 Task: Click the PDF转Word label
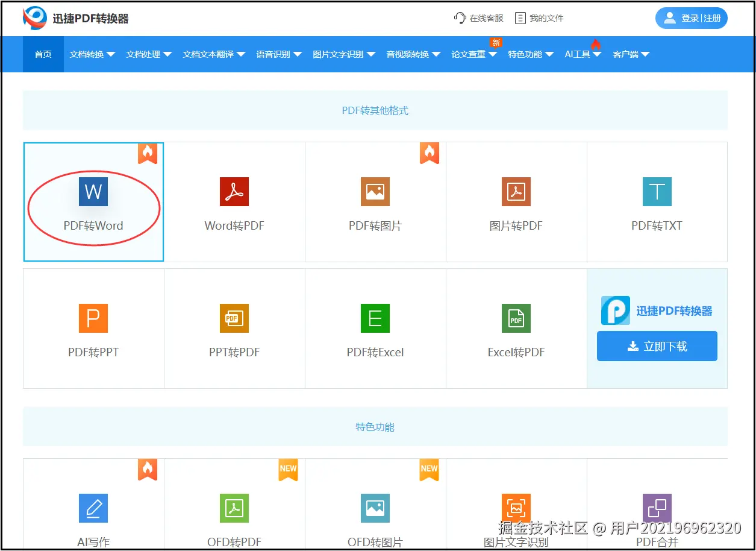(93, 226)
